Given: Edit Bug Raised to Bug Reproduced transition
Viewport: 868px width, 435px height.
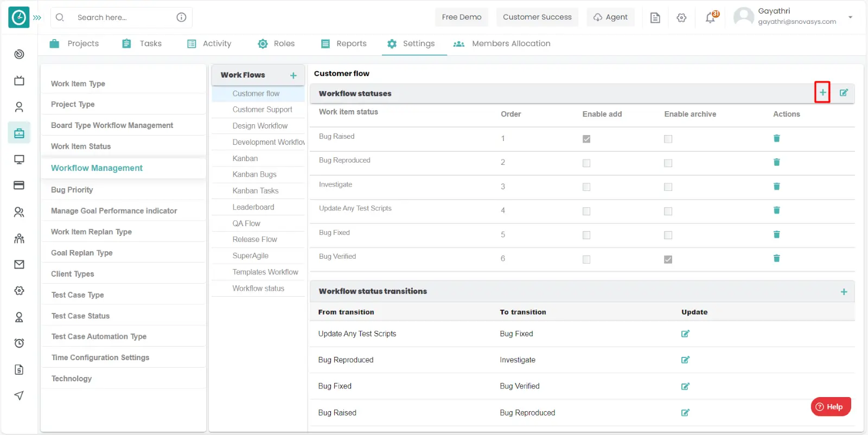Looking at the screenshot, I should pos(685,413).
